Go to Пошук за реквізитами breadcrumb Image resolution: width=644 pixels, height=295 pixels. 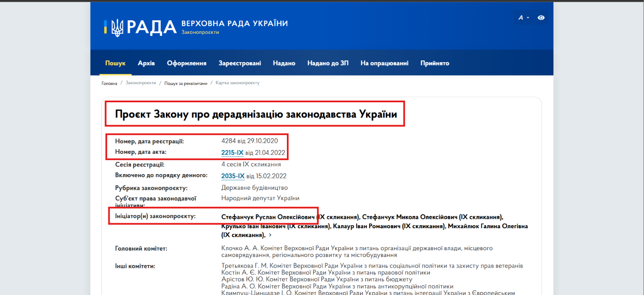click(x=186, y=83)
